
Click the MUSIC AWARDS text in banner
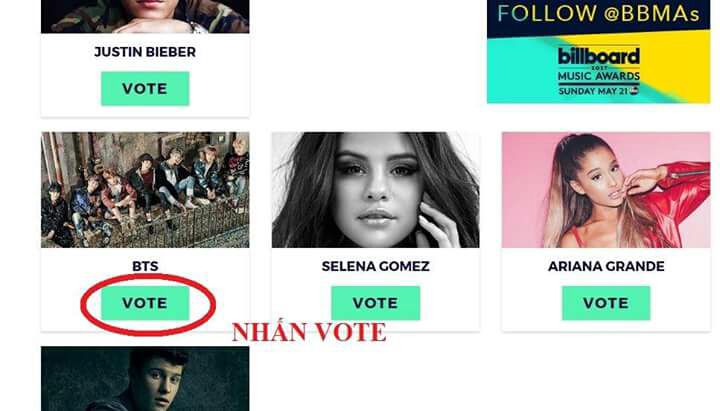pos(599,76)
